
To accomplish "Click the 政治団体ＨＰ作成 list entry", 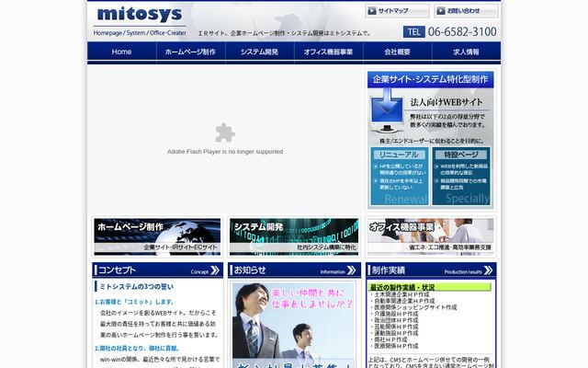I will (394, 320).
